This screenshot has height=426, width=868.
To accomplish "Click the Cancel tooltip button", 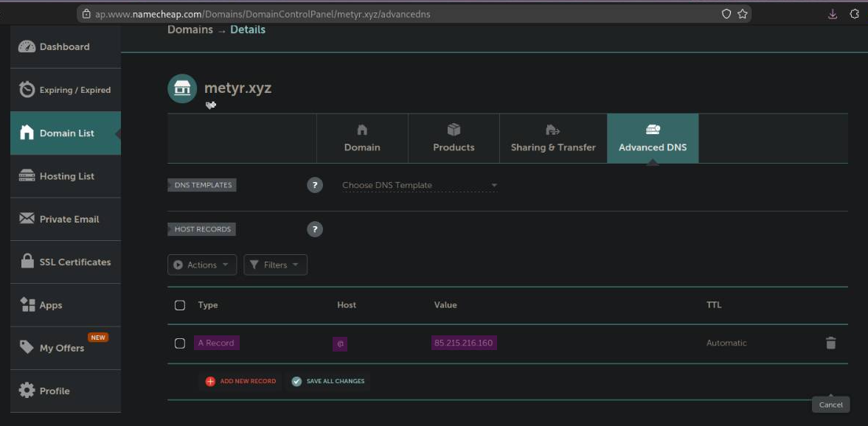I will pos(831,405).
